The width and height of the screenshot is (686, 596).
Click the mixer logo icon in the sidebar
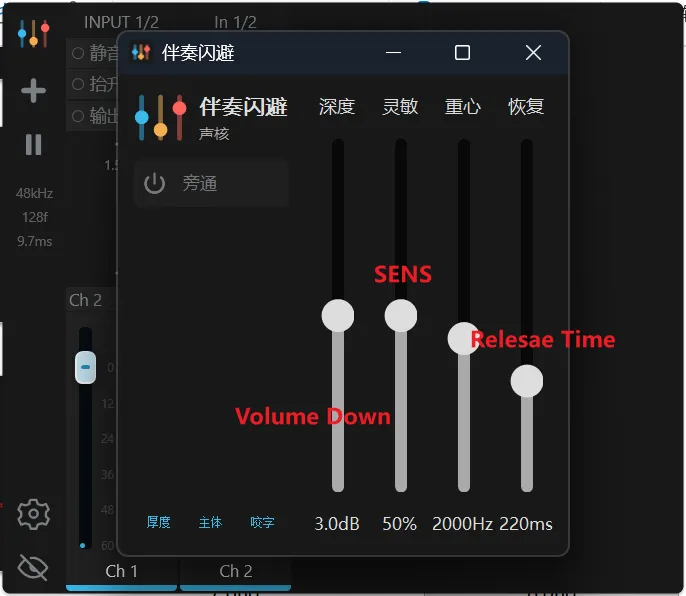click(x=34, y=34)
